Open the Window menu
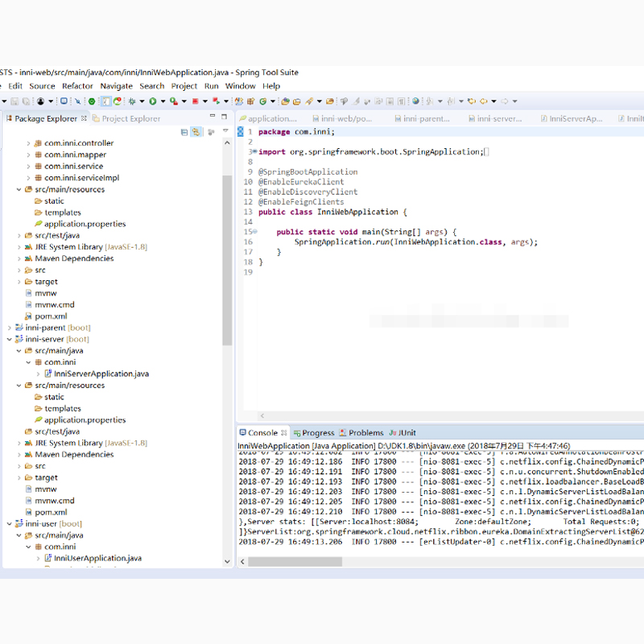 click(x=240, y=86)
